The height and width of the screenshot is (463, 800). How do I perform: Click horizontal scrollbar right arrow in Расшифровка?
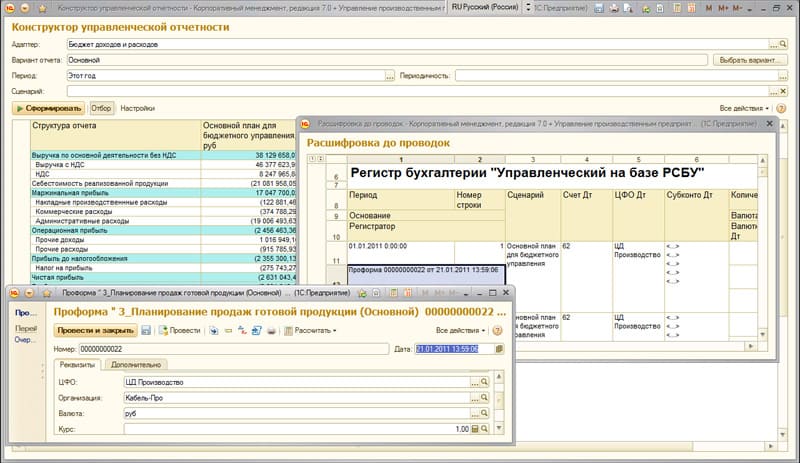751,346
